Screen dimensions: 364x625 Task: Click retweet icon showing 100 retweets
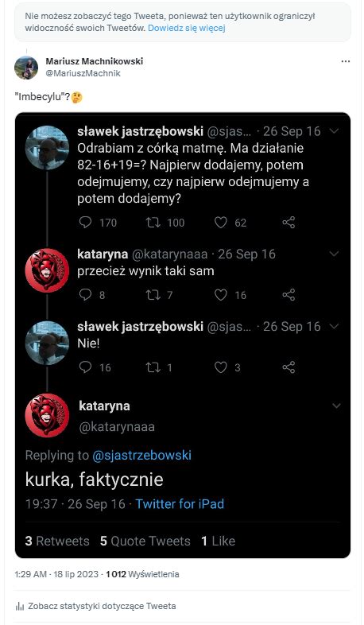pyautogui.click(x=153, y=222)
